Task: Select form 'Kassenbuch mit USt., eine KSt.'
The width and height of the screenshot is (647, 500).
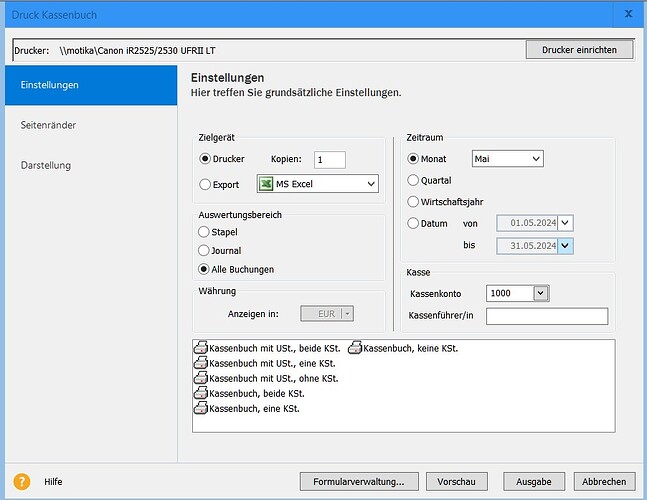Action: [x=272, y=363]
